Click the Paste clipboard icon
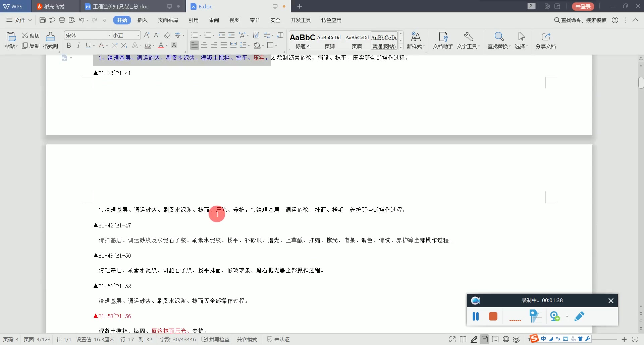Image resolution: width=644 pixels, height=345 pixels. (x=11, y=36)
